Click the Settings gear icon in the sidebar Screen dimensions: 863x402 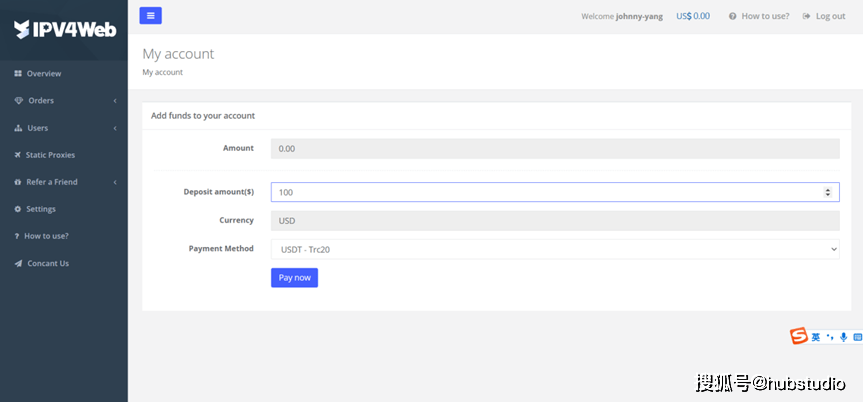(18, 209)
